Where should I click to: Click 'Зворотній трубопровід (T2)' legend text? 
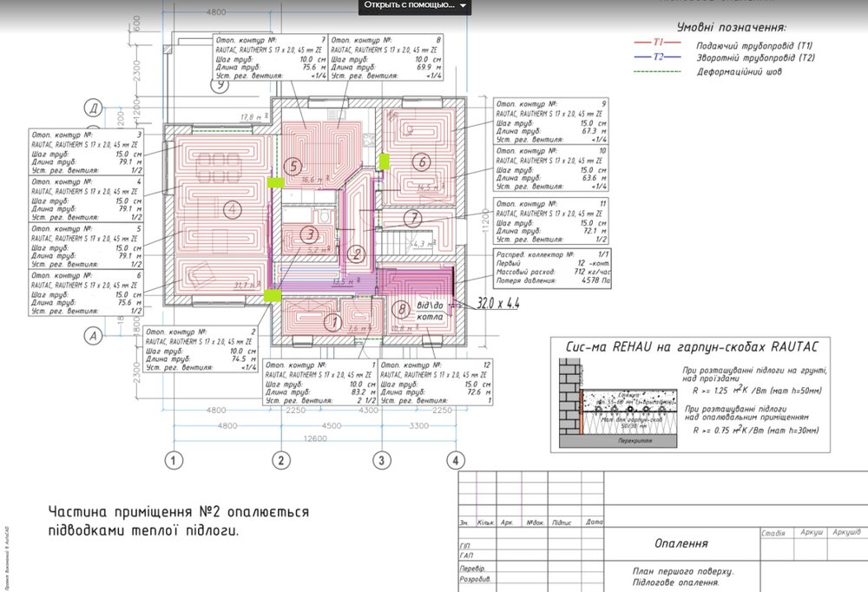point(755,57)
